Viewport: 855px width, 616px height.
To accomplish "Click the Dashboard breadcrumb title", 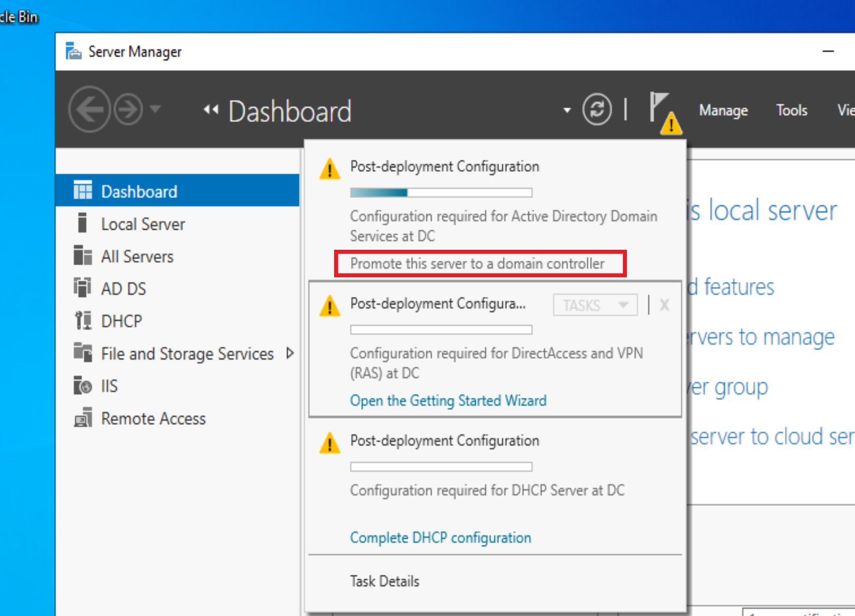I will tap(290, 111).
